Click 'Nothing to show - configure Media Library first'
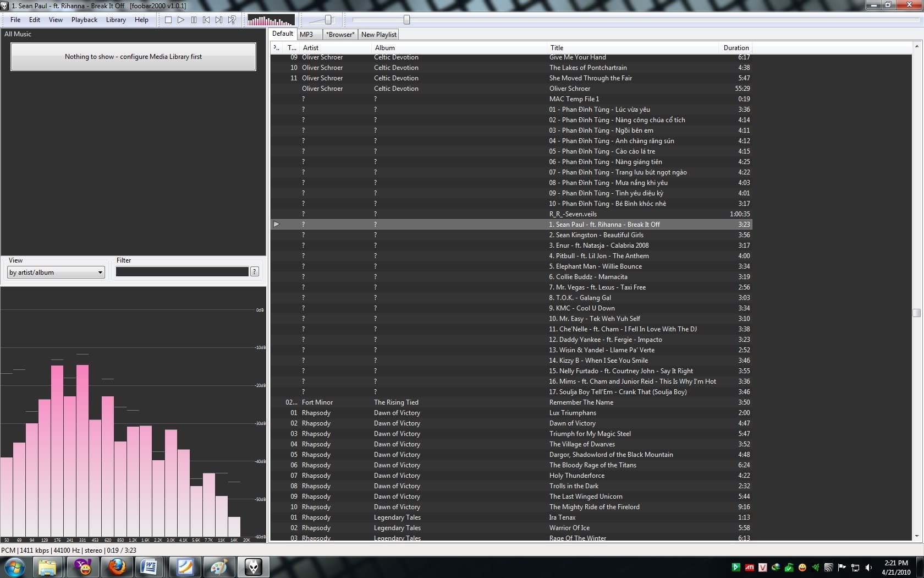 tap(133, 57)
